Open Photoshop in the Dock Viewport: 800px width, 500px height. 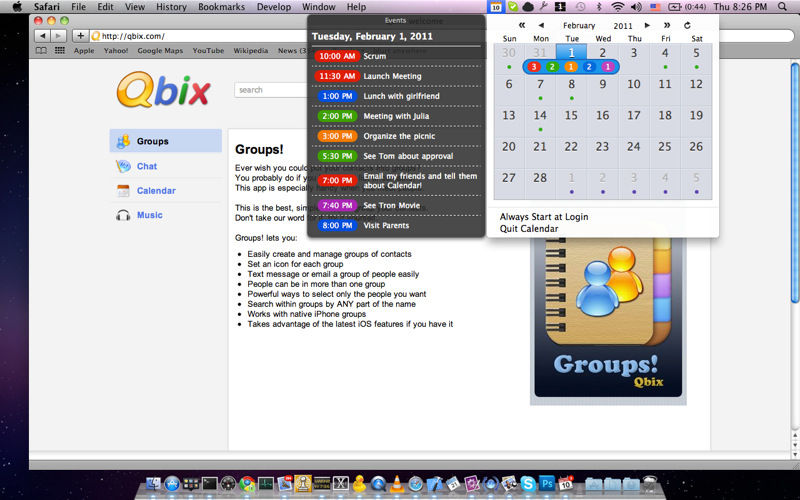pyautogui.click(x=547, y=483)
